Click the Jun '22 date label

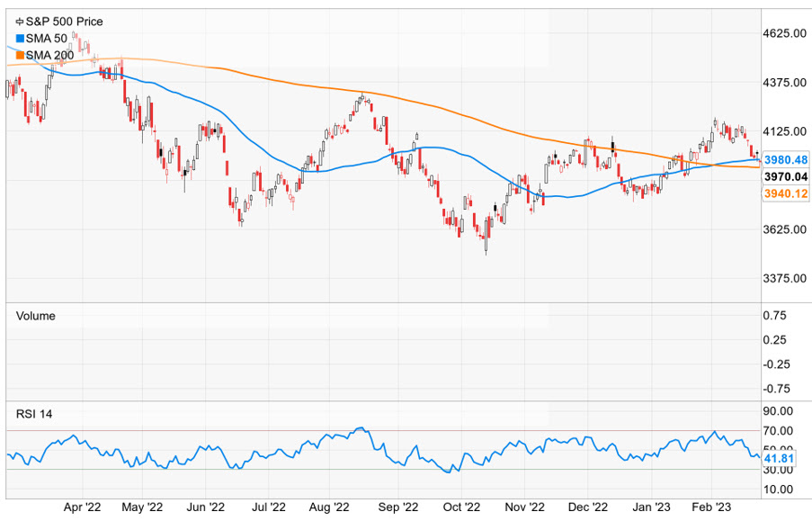(206, 508)
